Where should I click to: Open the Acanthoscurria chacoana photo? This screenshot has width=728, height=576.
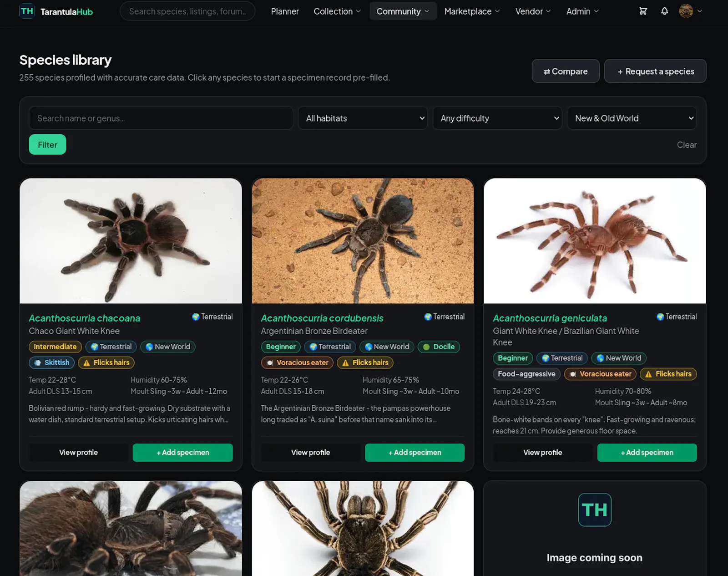click(x=131, y=241)
